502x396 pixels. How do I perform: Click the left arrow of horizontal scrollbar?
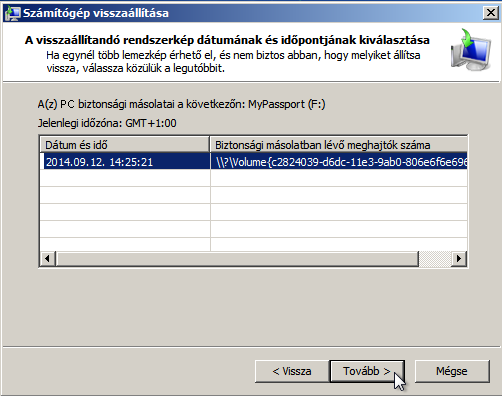click(x=48, y=258)
